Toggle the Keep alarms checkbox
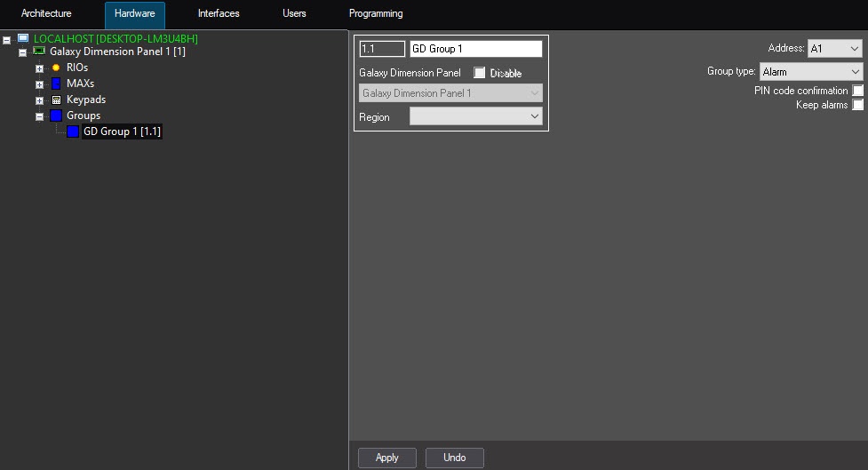Viewport: 868px width, 470px height. 857,105
